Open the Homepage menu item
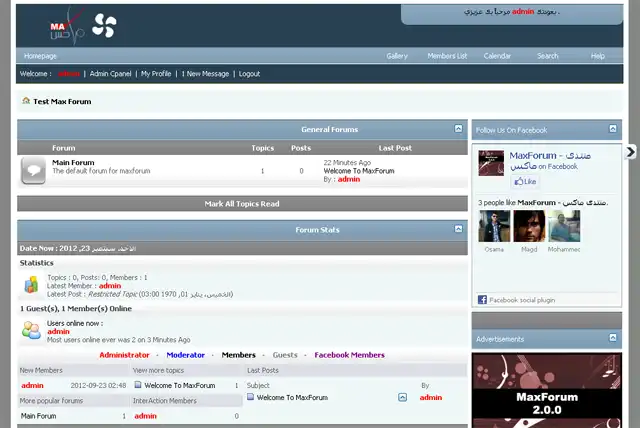The image size is (640, 428). click(x=40, y=56)
